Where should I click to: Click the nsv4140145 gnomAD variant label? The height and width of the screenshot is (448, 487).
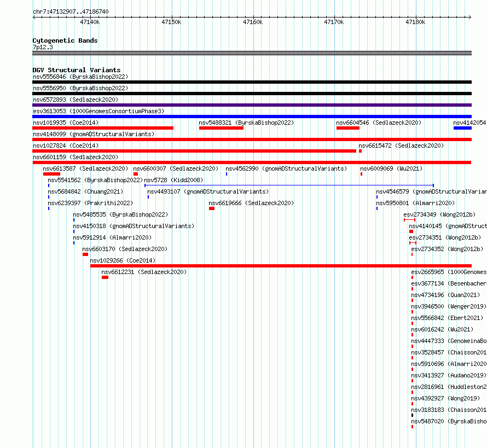(448, 226)
